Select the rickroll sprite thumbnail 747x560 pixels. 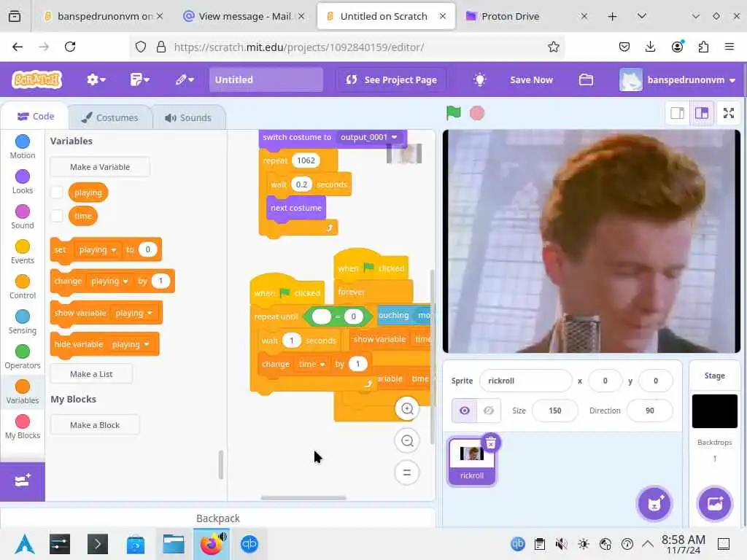[x=472, y=461]
